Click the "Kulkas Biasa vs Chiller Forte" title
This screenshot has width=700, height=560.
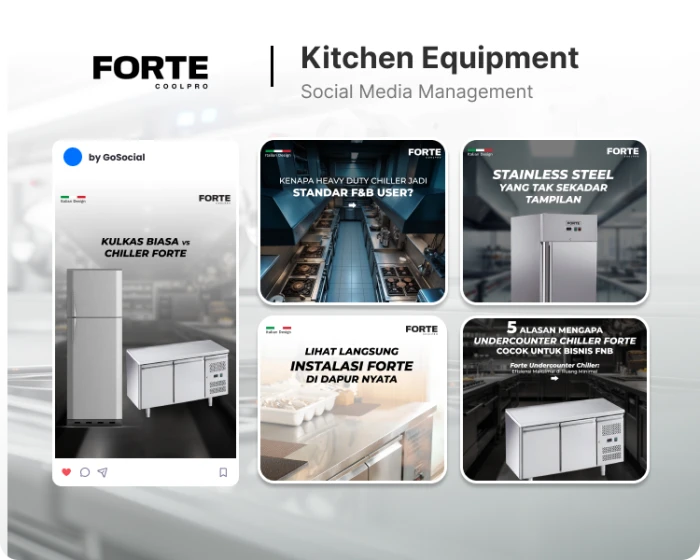click(146, 247)
